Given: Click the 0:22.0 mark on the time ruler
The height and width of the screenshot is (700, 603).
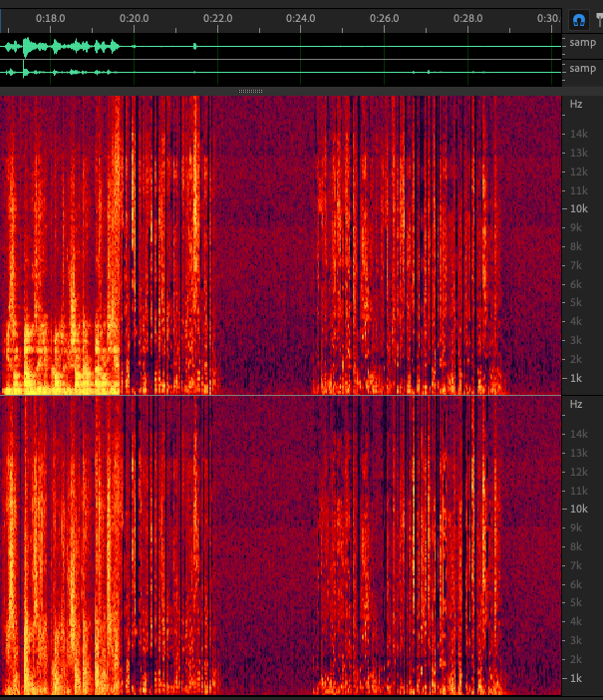Looking at the screenshot, I should (217, 19).
